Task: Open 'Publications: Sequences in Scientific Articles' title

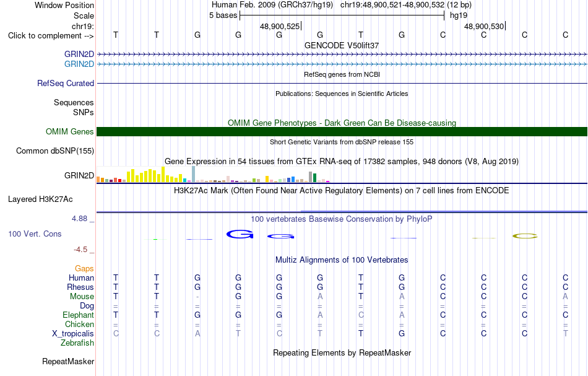Action: coord(342,94)
